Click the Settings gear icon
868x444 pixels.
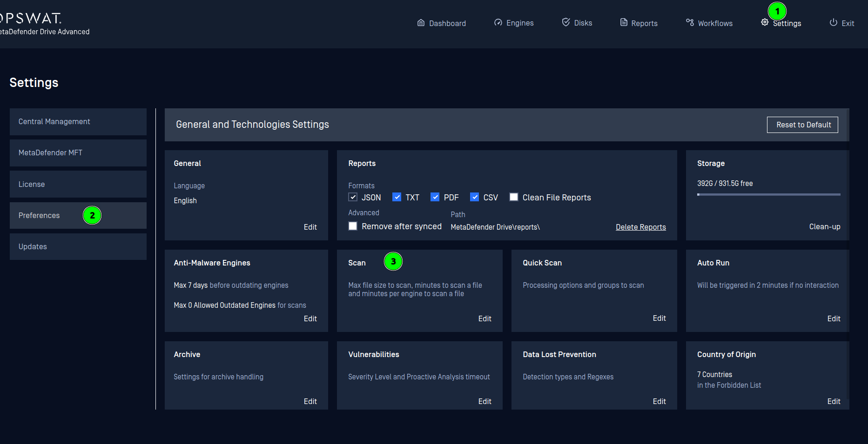coord(765,22)
